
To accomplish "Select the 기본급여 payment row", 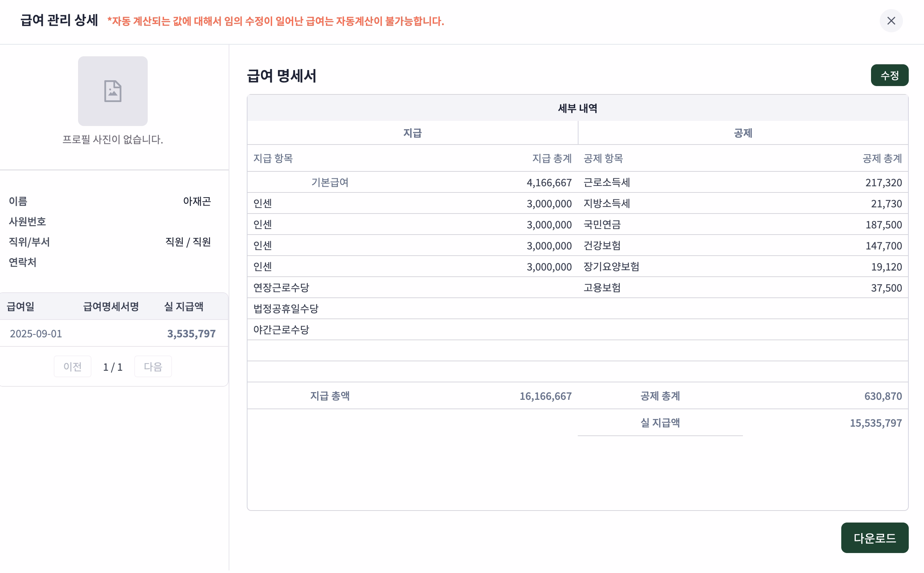I will (330, 182).
